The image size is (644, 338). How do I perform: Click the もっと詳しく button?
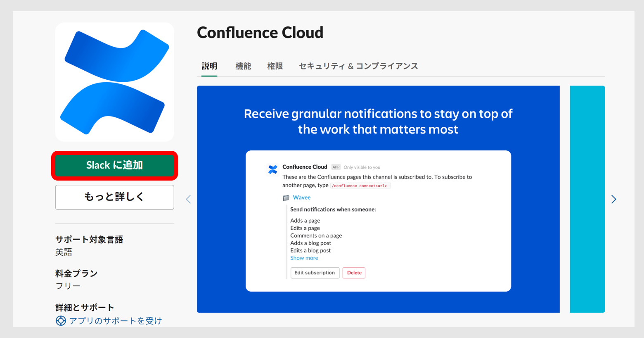pyautogui.click(x=114, y=197)
